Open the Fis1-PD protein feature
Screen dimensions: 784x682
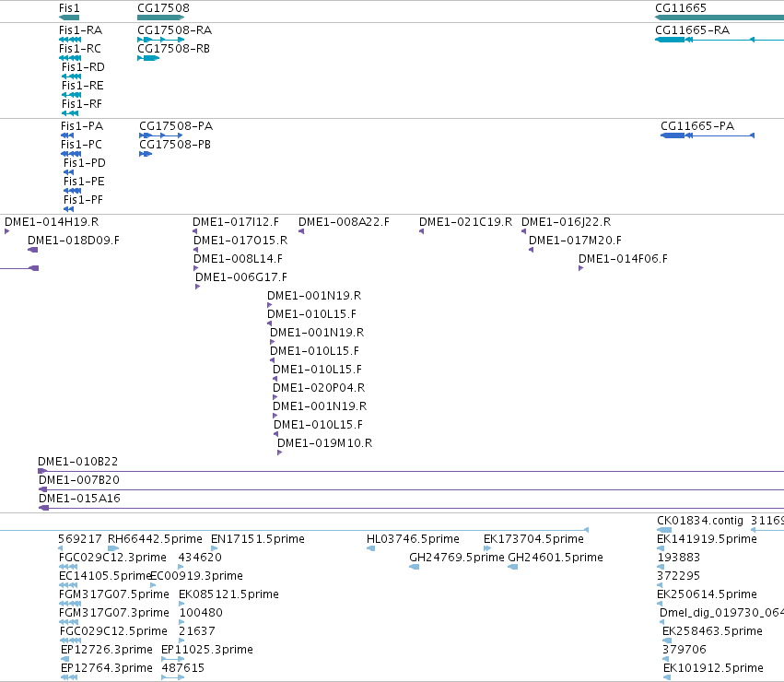tap(85, 163)
